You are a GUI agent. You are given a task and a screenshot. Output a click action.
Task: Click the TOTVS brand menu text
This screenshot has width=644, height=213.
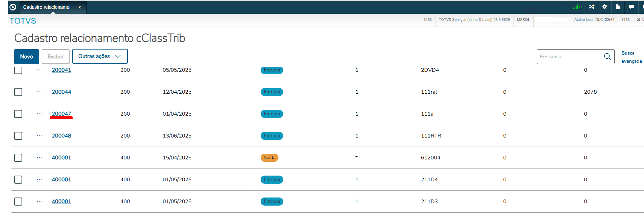[23, 21]
